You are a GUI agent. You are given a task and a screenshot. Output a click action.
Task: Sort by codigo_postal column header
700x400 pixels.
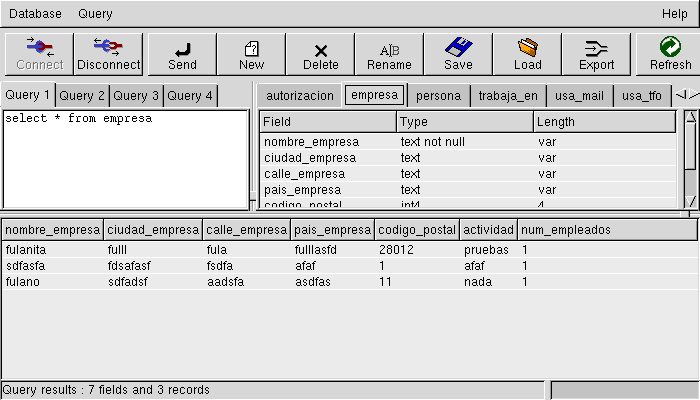coord(416,230)
